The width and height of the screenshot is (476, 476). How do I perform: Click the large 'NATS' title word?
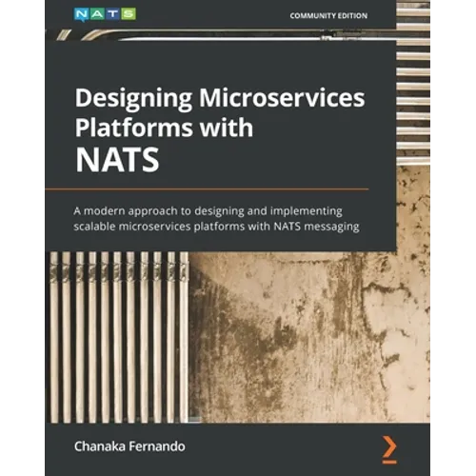click(x=117, y=160)
